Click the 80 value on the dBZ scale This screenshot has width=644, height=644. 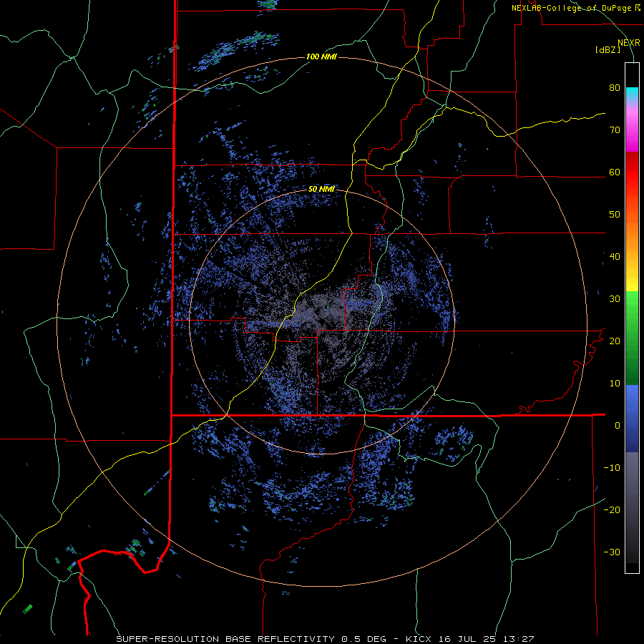(x=615, y=88)
